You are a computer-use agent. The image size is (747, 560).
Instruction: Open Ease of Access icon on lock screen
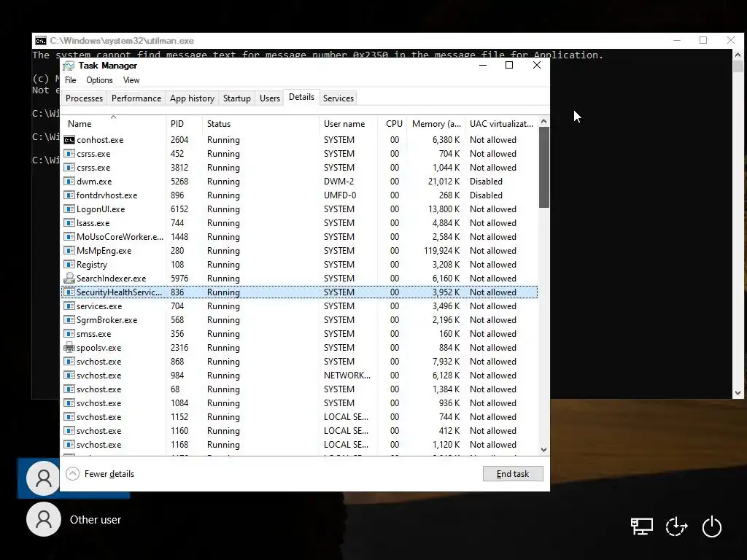click(x=676, y=526)
